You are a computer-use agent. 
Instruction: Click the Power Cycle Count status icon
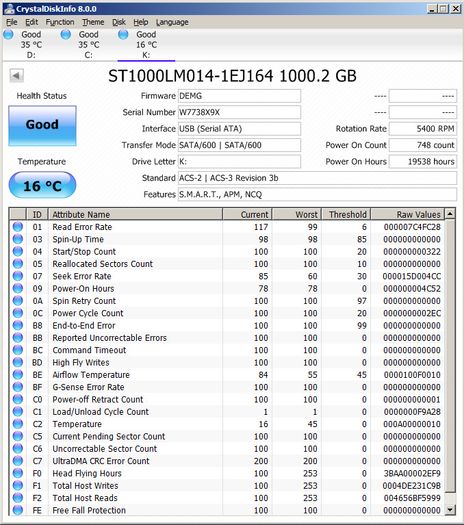click(x=18, y=313)
